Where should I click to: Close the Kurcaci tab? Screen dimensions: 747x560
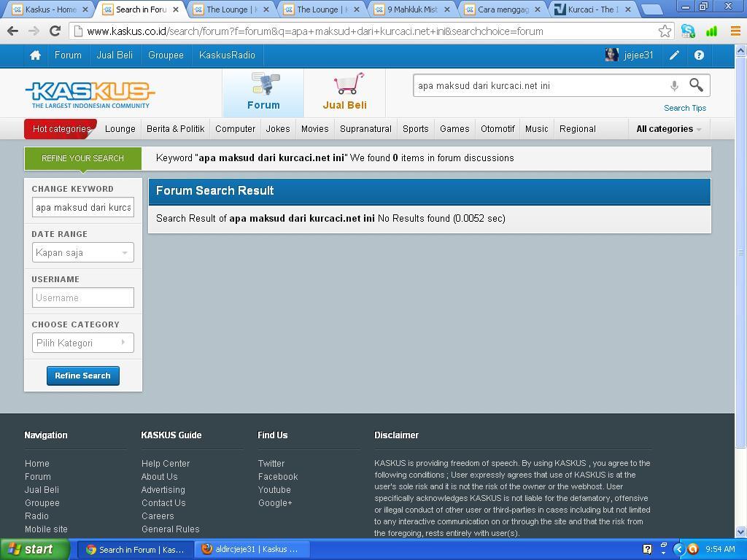point(628,9)
